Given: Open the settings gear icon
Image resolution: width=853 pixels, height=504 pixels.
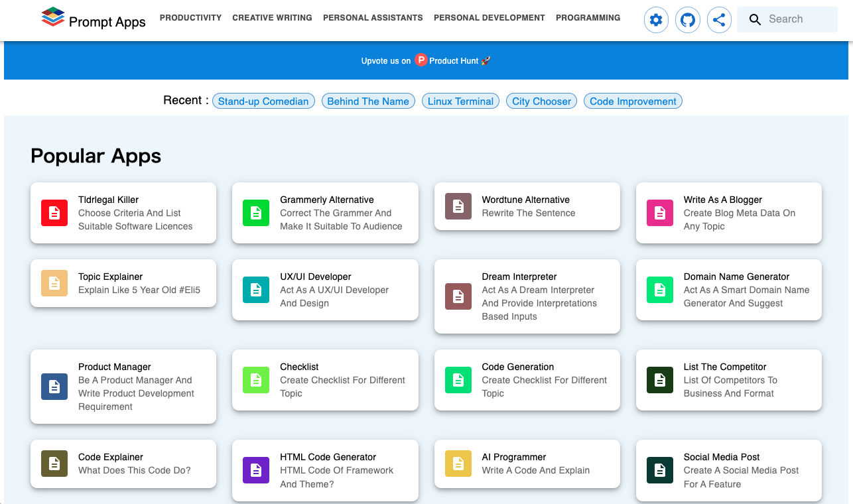Looking at the screenshot, I should coord(656,21).
